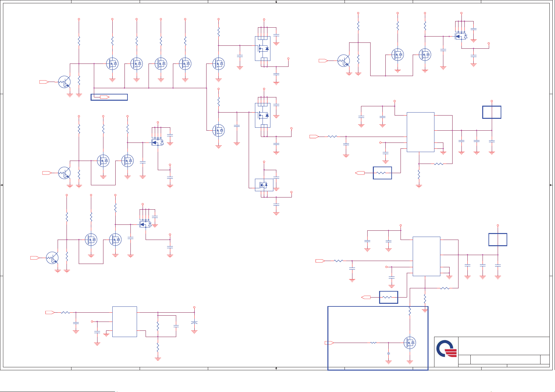Select the polarized capacitor with the curved plate
Screen dimensions: 555x392
194,323
